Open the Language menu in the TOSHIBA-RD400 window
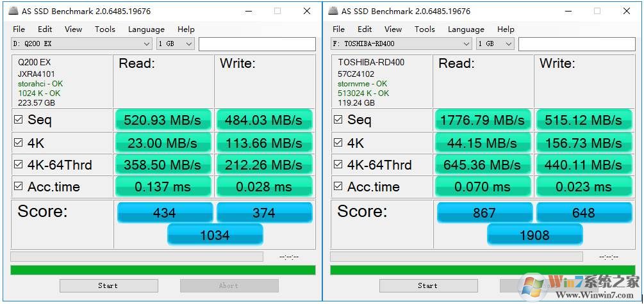644x304 pixels. coord(466,29)
